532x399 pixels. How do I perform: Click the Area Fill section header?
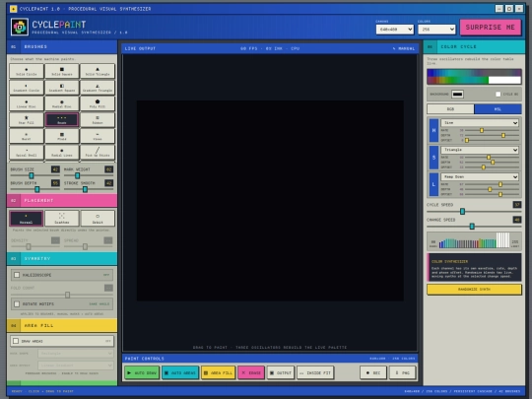(62, 325)
